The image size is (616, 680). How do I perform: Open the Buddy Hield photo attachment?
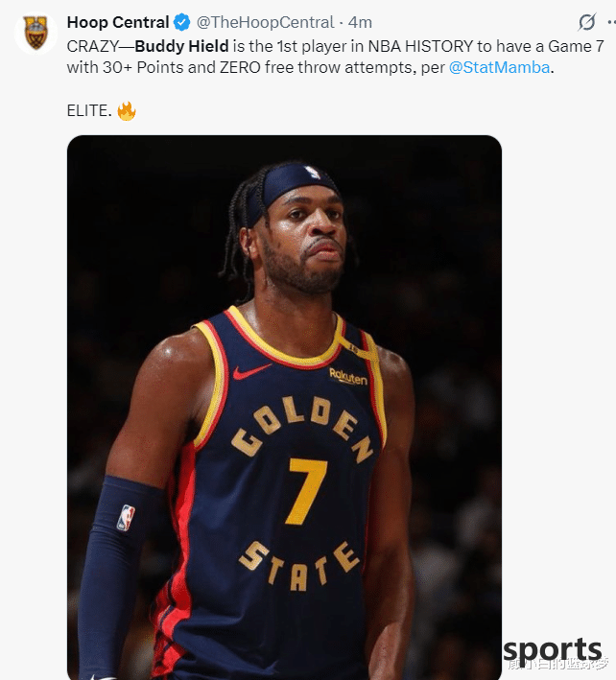point(285,408)
